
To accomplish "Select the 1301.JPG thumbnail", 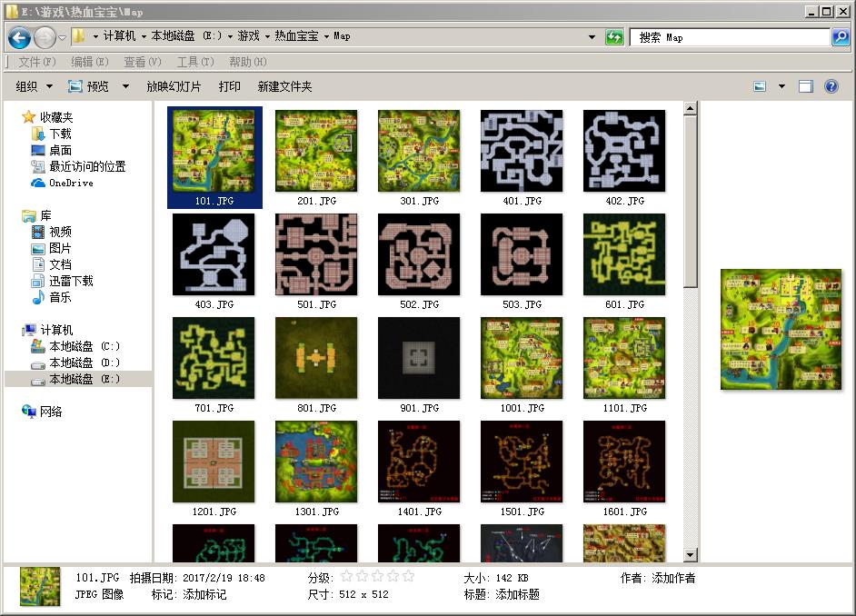I will (x=316, y=462).
